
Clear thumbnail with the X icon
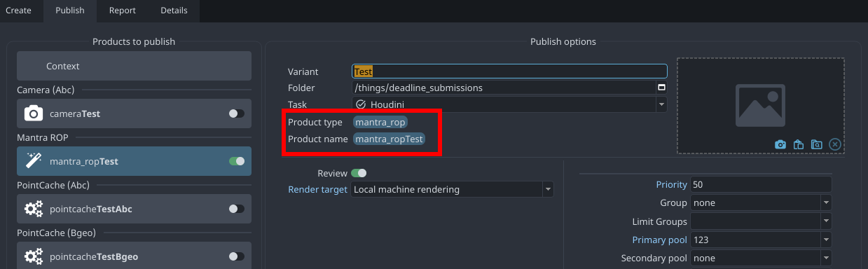point(834,144)
